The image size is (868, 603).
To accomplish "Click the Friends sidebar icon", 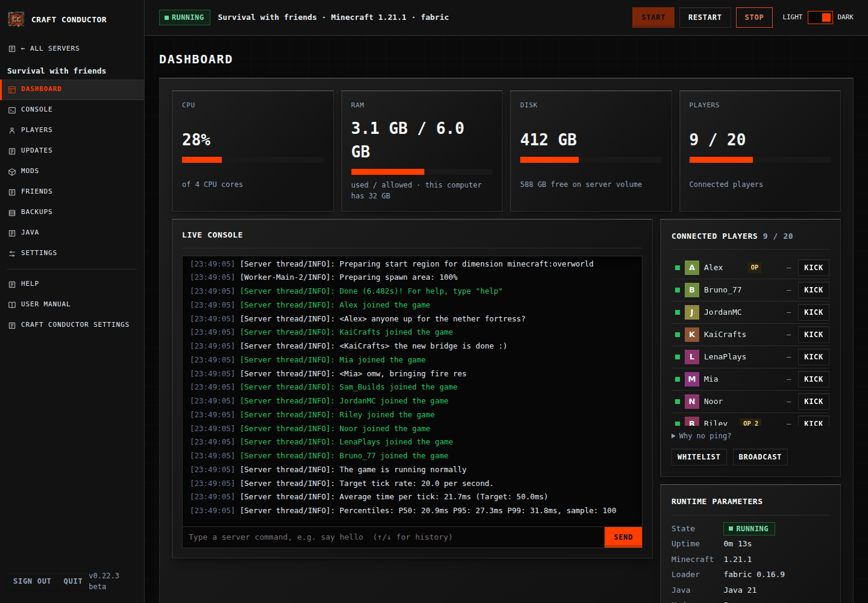I will 12,192.
